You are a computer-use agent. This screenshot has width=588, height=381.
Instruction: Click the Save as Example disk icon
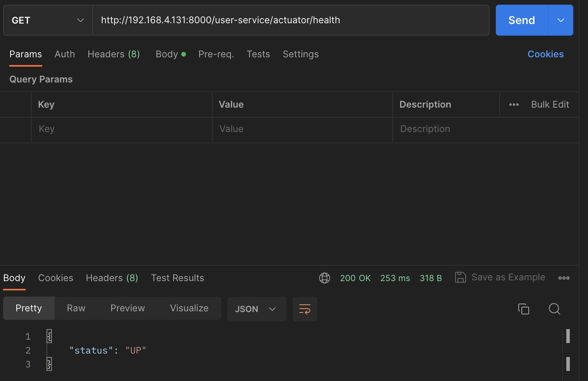pos(460,277)
